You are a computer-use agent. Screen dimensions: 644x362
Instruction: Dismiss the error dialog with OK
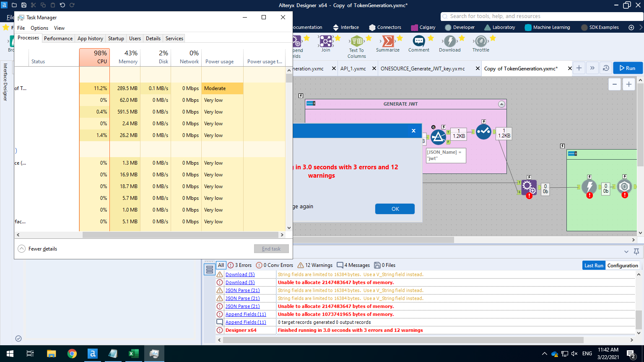(394, 209)
